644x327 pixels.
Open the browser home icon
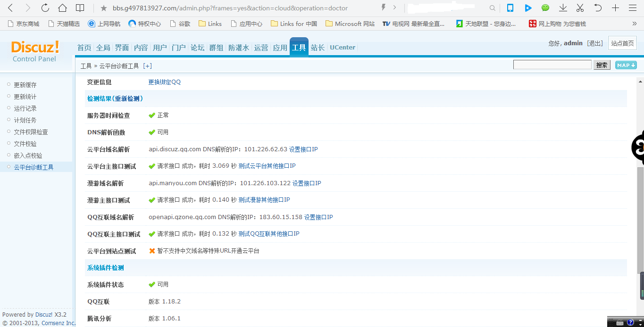point(62,8)
